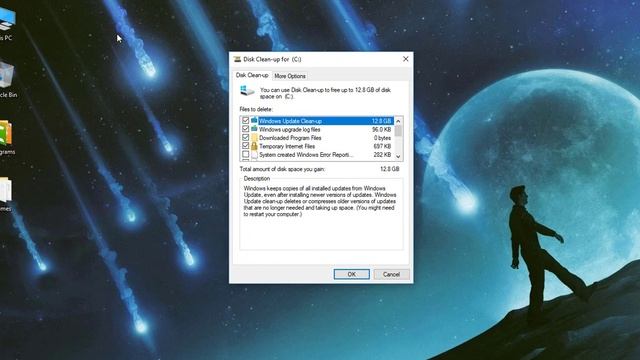Switch to the More Options tab

click(290, 76)
